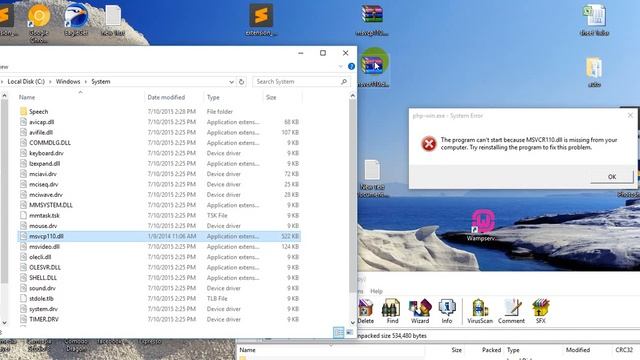
Task: Click OK in the System Error dialog
Action: click(x=612, y=177)
